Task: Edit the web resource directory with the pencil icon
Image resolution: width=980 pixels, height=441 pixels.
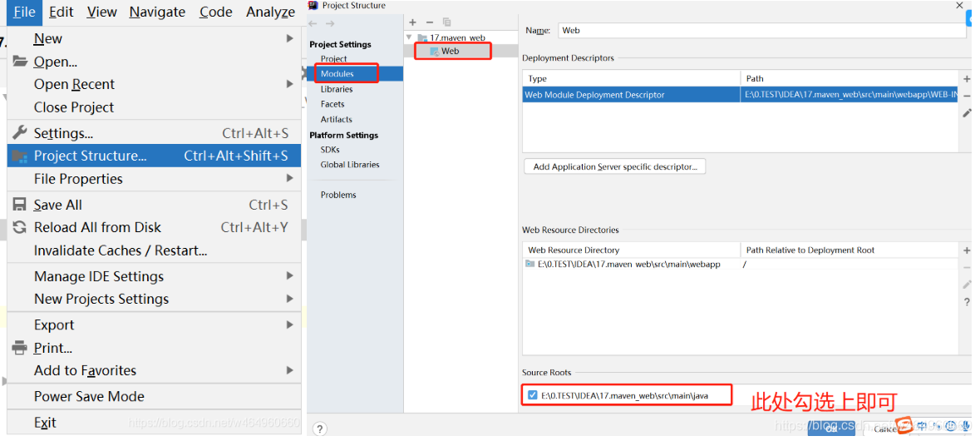Action: pyautogui.click(x=967, y=285)
